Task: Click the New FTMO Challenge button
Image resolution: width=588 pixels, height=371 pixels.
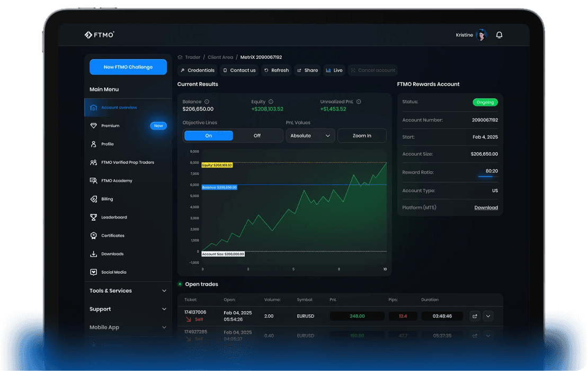Action: click(x=128, y=67)
